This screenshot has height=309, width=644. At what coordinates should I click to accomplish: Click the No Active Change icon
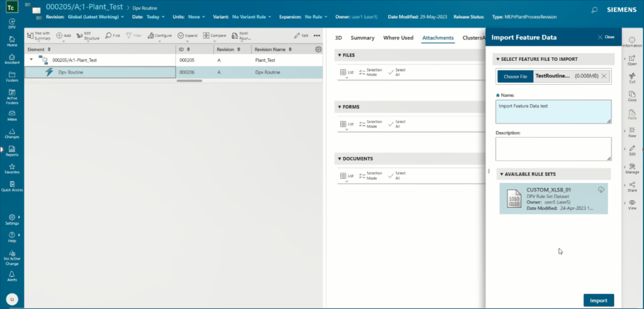click(12, 257)
